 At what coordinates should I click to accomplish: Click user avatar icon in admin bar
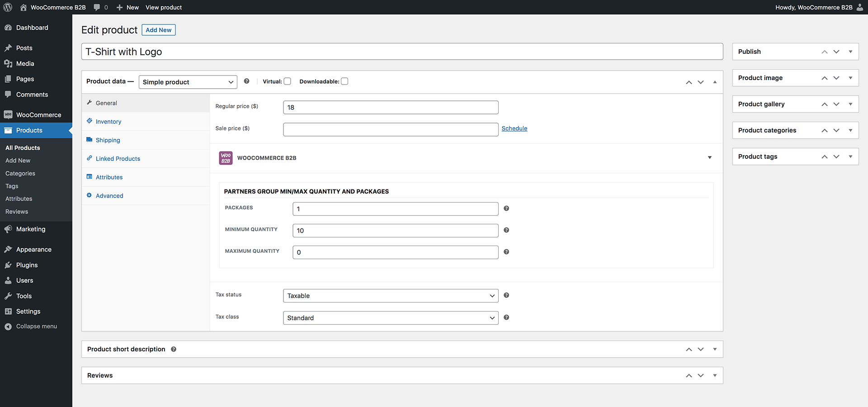pos(860,7)
